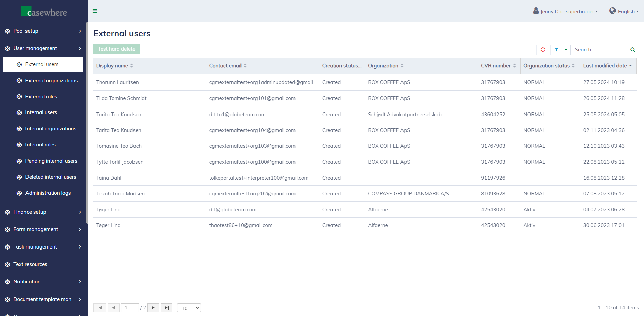The height and width of the screenshot is (316, 644).
Task: Click the sidebar vertical scrollbar
Action: tap(87, 121)
